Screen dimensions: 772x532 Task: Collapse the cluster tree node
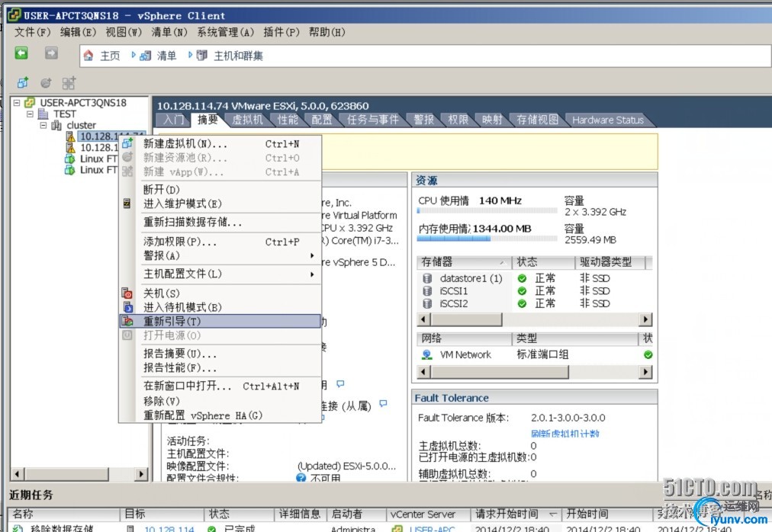(x=43, y=125)
